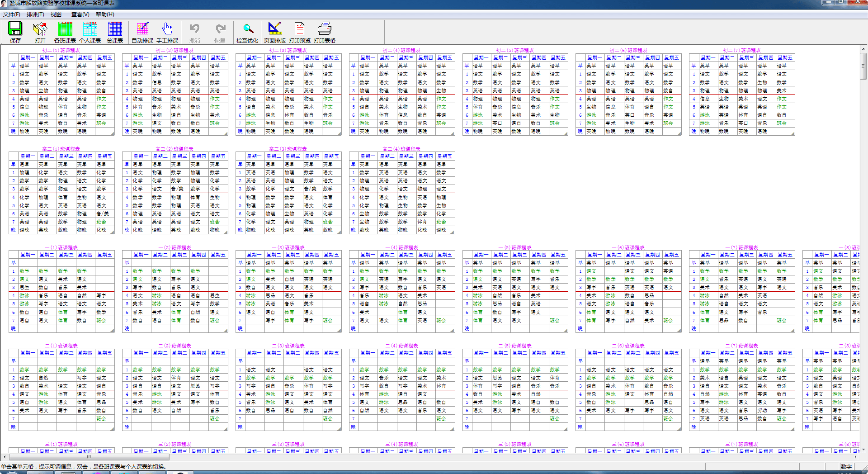This screenshot has height=474, width=868.
Task: Click 星期二 header in 一(6) table
Action: (613, 255)
